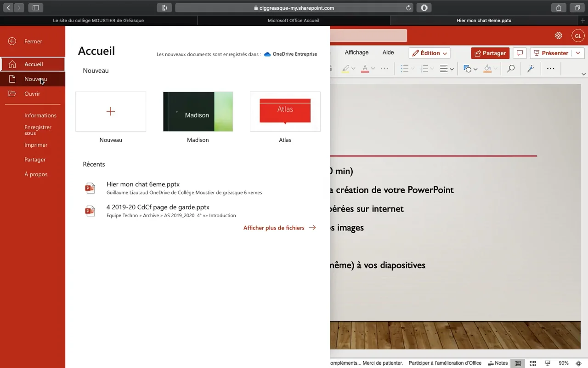Switch to the Aide ribbon tab

[388, 52]
